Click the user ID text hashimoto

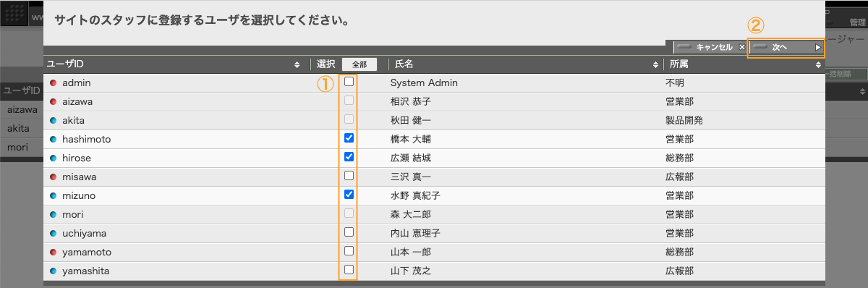tap(86, 139)
